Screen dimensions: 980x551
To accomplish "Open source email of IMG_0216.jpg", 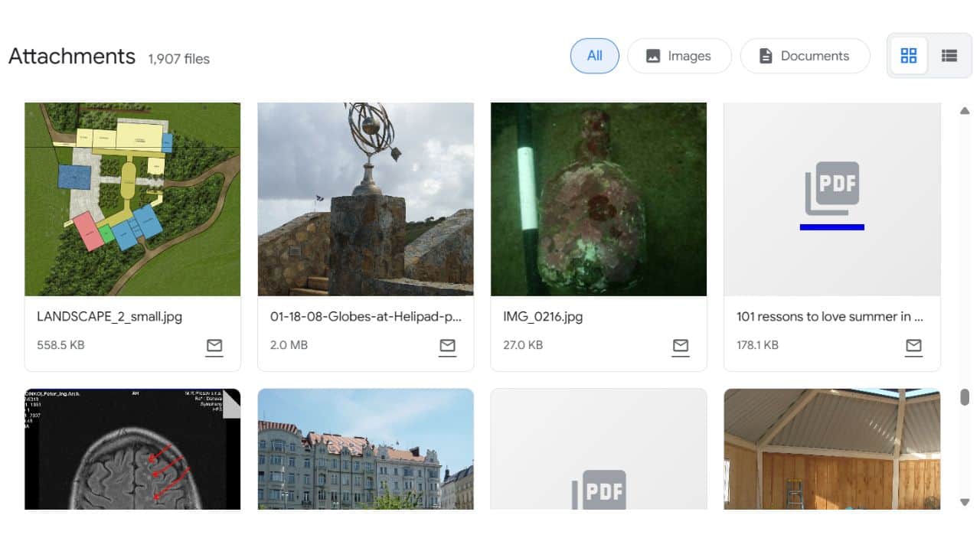I will tap(680, 346).
